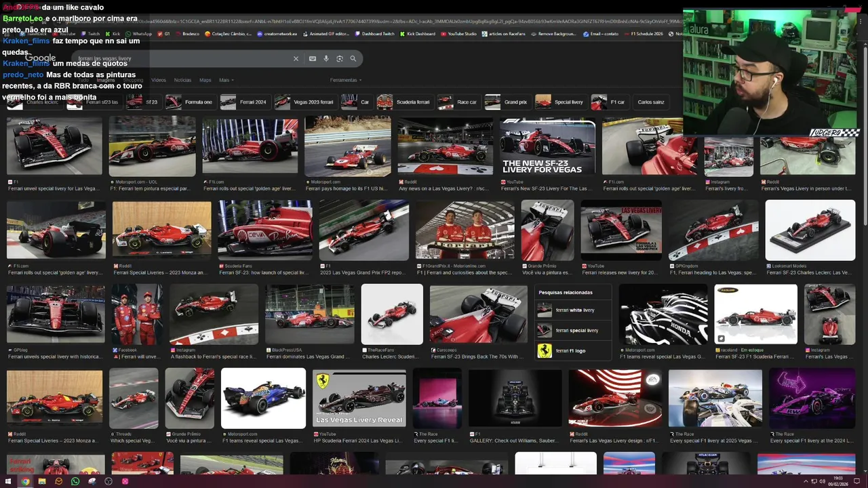The height and width of the screenshot is (488, 868).
Task: Clear the Google search box text
Action: click(296, 59)
